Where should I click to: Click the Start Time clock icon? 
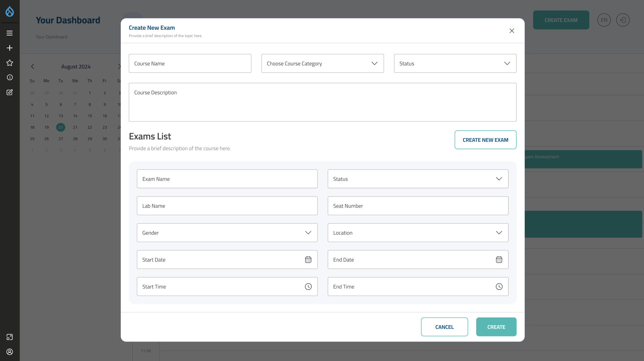(x=308, y=286)
